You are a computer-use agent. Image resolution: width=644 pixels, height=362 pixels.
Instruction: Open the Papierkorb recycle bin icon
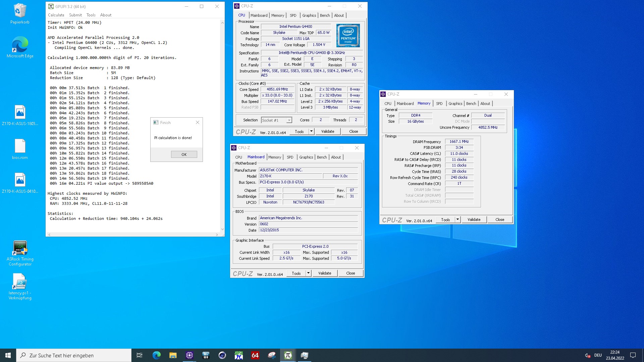[20, 13]
